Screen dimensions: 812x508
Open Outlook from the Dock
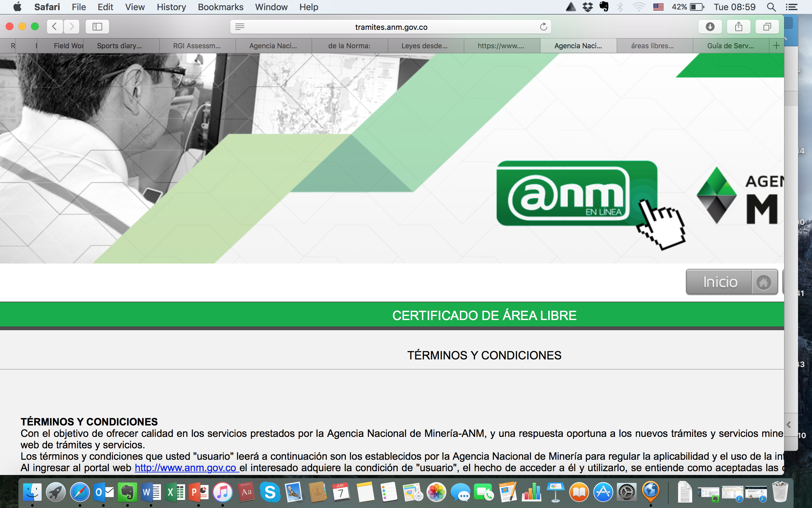(x=103, y=492)
